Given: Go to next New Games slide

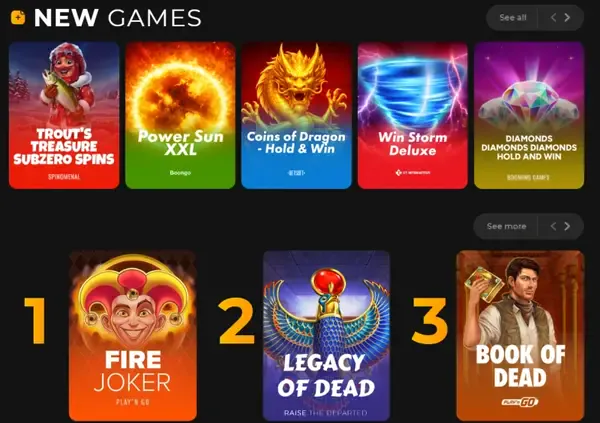Looking at the screenshot, I should coord(567,17).
